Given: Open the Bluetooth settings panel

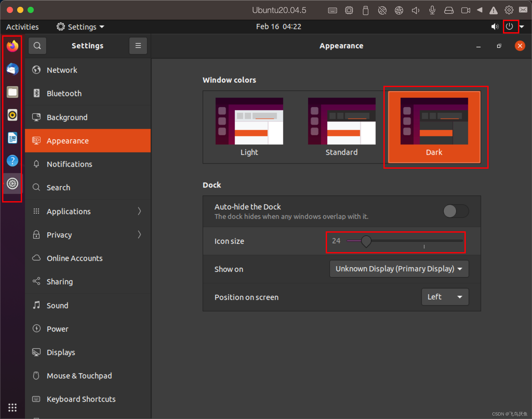Looking at the screenshot, I should click(x=88, y=93).
